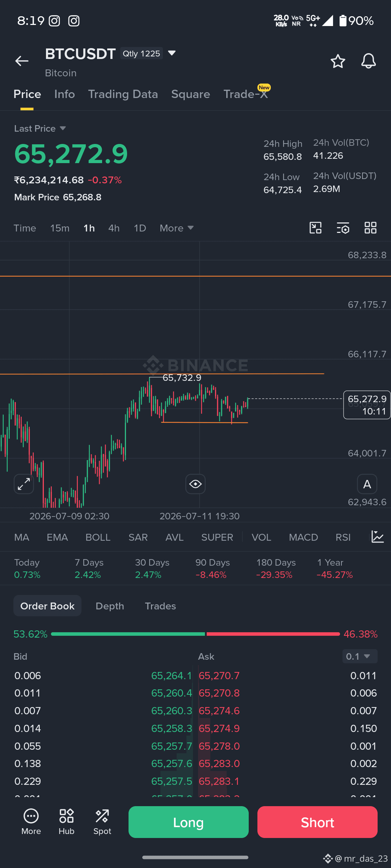Open chart settings icon
Screen dimensions: 391x868
[343, 228]
